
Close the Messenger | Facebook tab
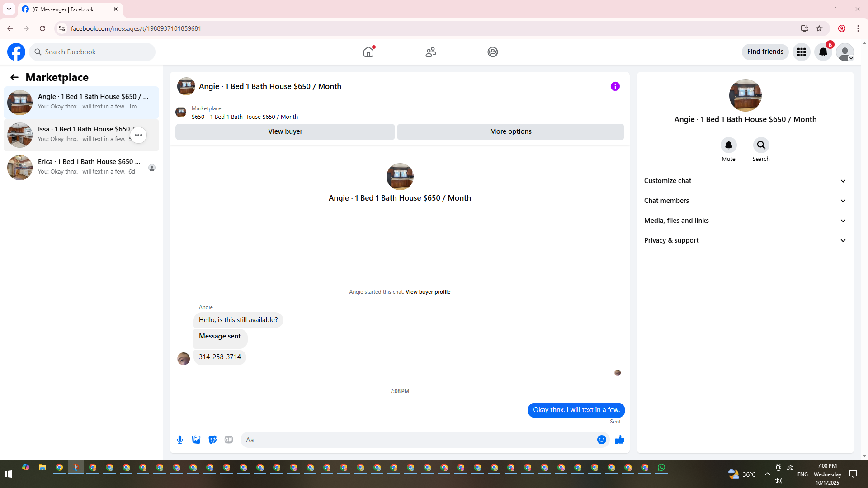(116, 9)
